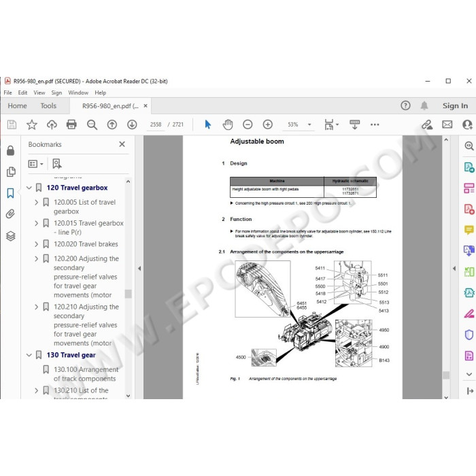Open Fill & Sign tool in right pane
The image size is (476, 476).
coord(469,313)
